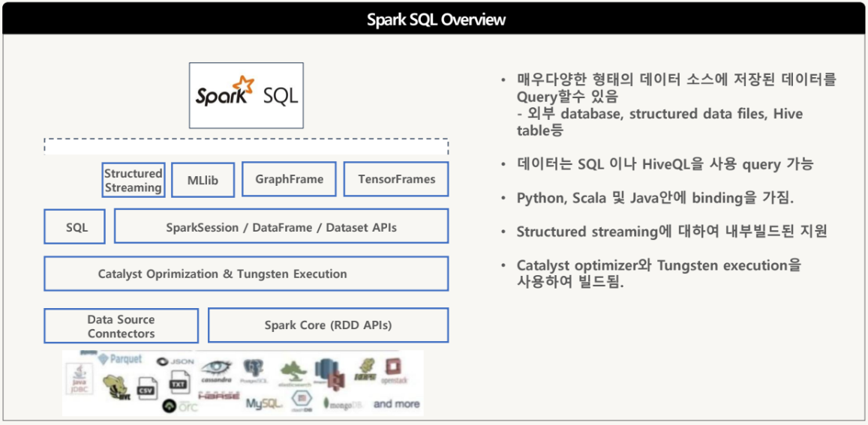
Task: Click the 'structured data files, Hive' line
Action: [659, 113]
